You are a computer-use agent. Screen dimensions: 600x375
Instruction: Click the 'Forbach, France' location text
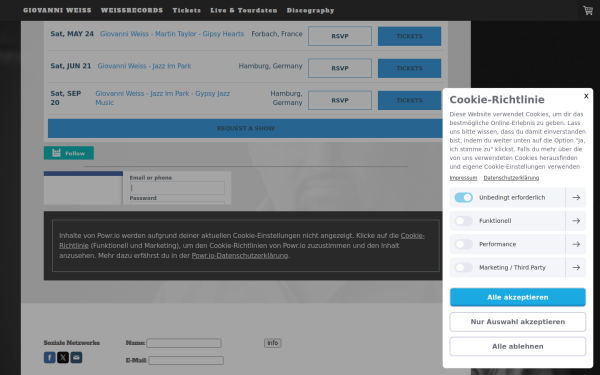pyautogui.click(x=277, y=34)
